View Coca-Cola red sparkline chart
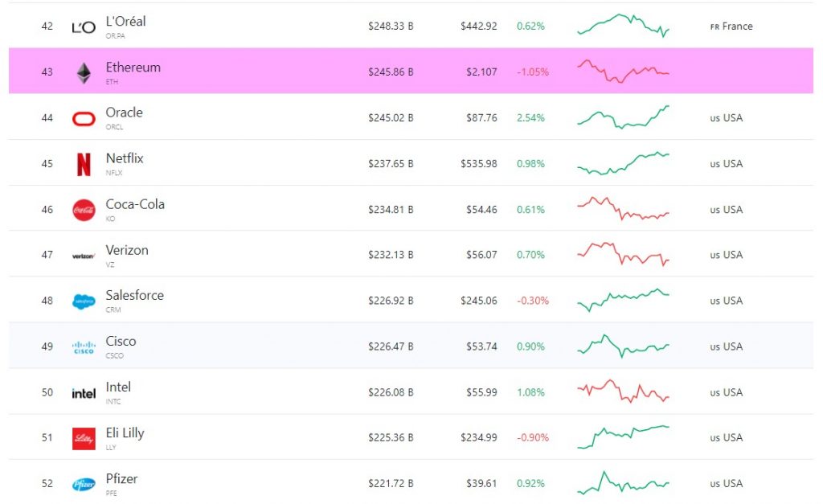Viewport: 823px width, 504px height. point(623,208)
